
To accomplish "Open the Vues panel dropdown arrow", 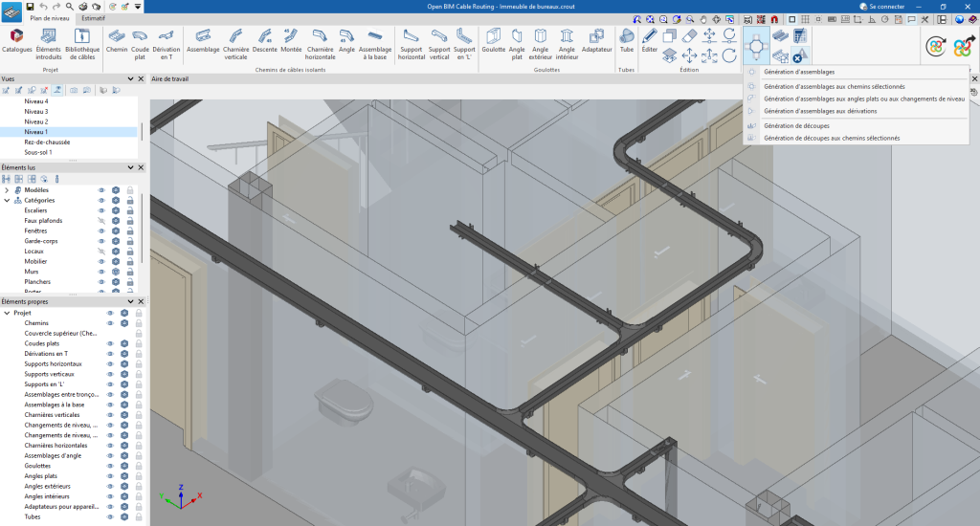I will 130,78.
